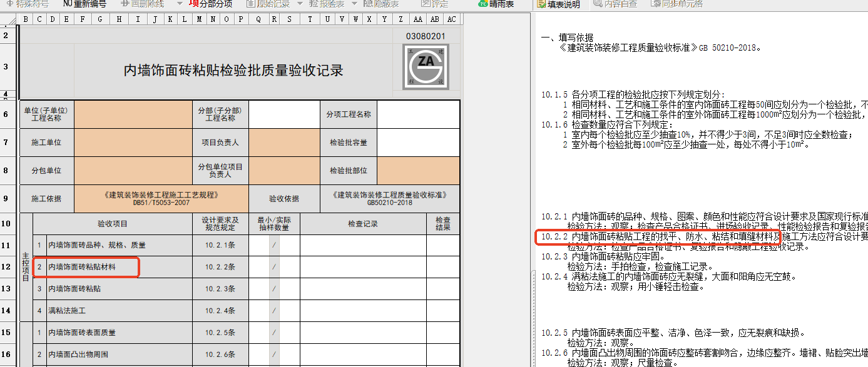Expand dropdown arrow after 原始记录
868x367 pixels.
click(x=299, y=4)
